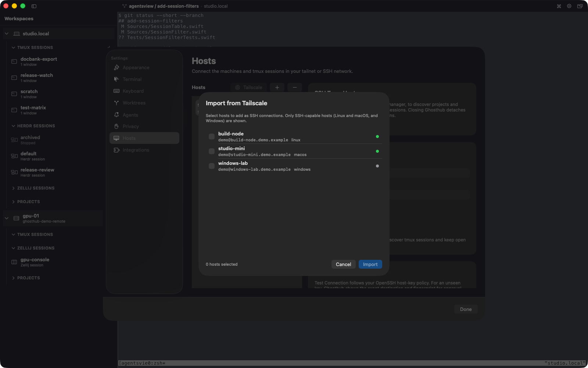Click the Privacy hand icon

116,126
